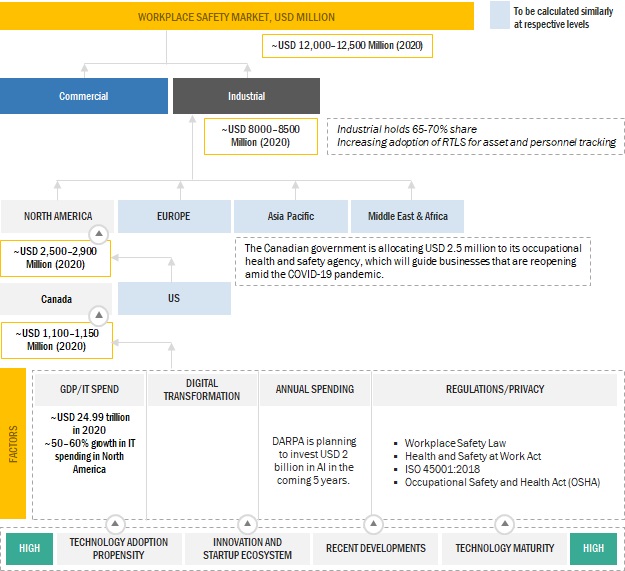Image resolution: width=625 pixels, height=571 pixels.
Task: Click arrow icon above Technology Adoption Propensity
Action: tap(115, 523)
